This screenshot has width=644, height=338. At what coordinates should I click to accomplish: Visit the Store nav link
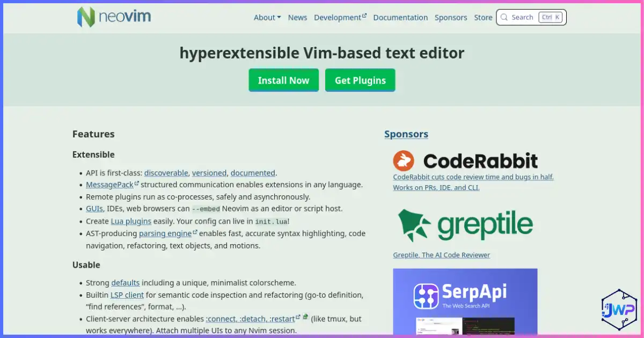coord(483,17)
